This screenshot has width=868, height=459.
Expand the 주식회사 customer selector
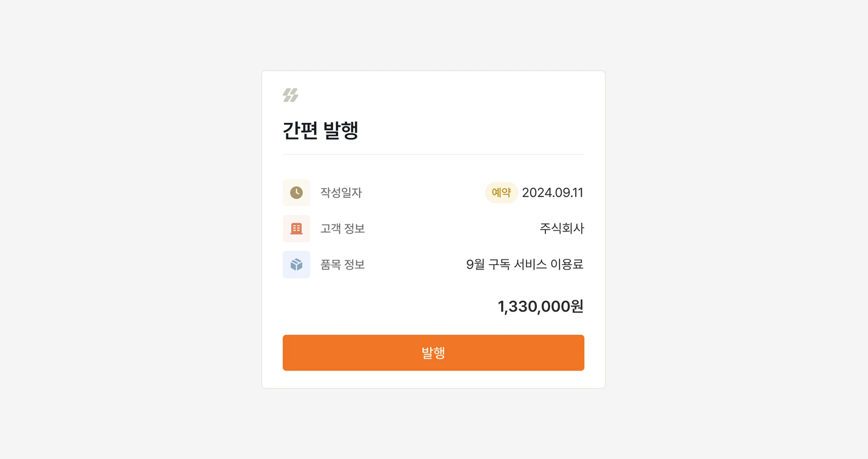[561, 229]
